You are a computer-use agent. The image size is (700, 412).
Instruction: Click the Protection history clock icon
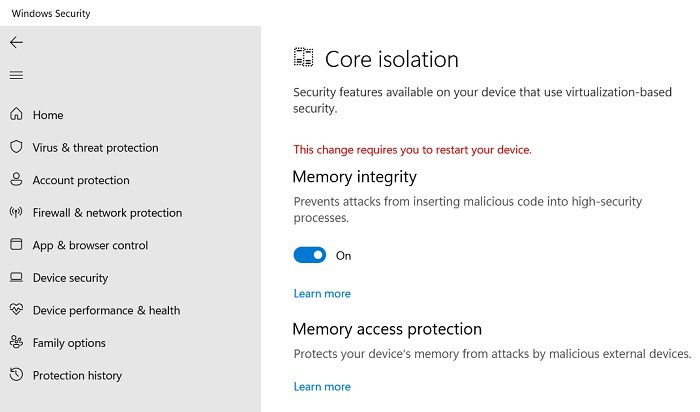click(16, 375)
